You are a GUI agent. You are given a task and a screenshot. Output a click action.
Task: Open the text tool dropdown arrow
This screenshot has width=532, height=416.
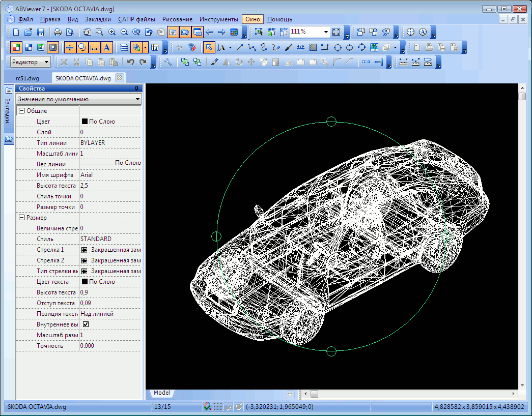[x=231, y=47]
